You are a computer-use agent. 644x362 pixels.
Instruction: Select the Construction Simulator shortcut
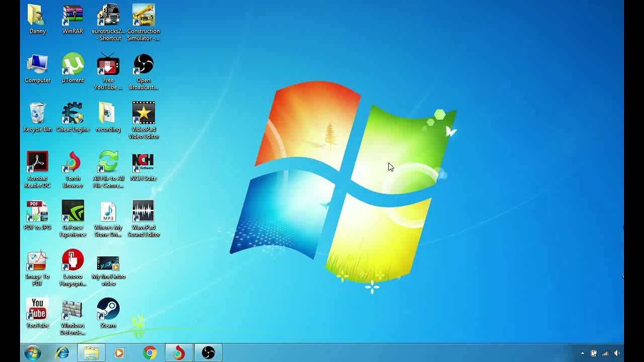(x=143, y=15)
